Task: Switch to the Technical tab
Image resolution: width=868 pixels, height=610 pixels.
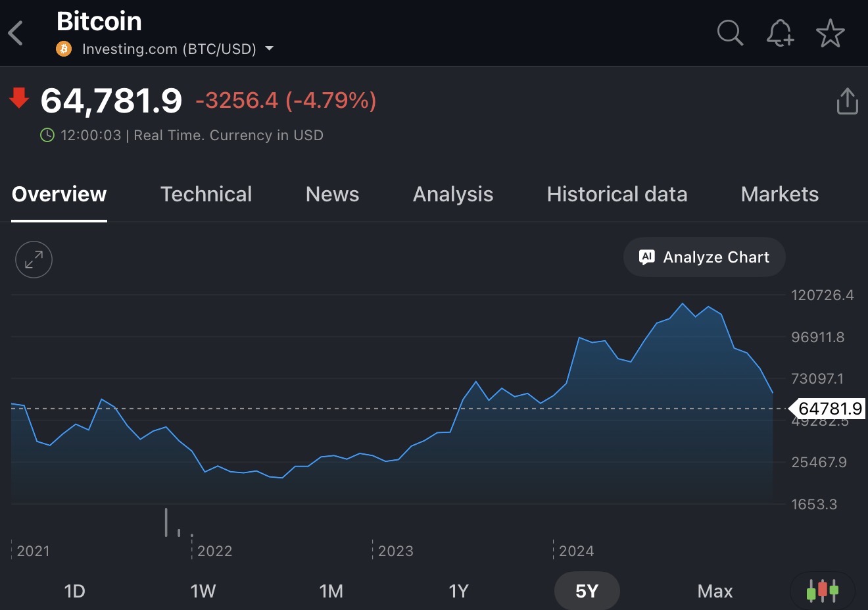Action: pyautogui.click(x=206, y=194)
